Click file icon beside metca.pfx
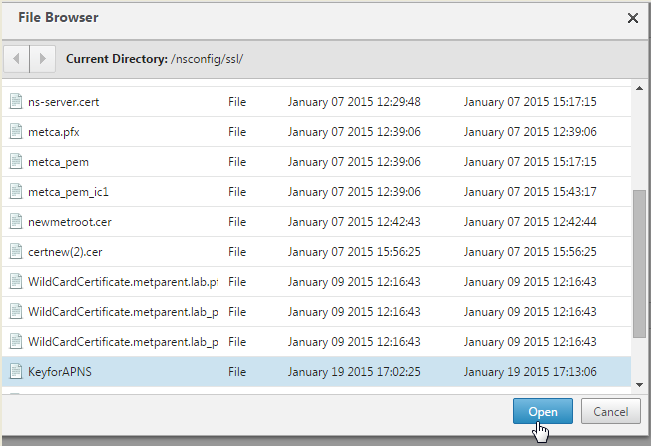 (x=15, y=132)
